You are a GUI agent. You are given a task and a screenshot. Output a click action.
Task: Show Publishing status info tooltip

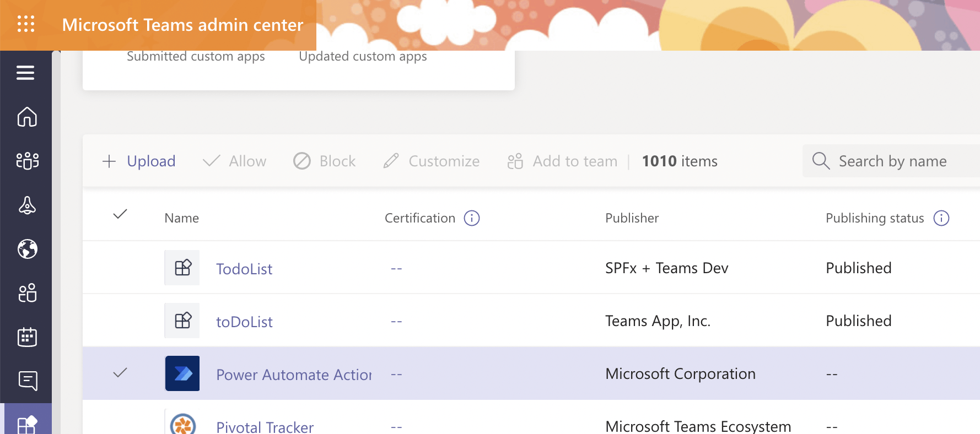[941, 218]
